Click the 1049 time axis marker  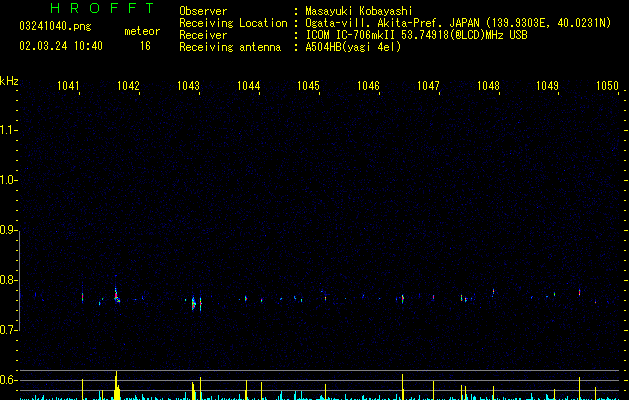pos(548,85)
